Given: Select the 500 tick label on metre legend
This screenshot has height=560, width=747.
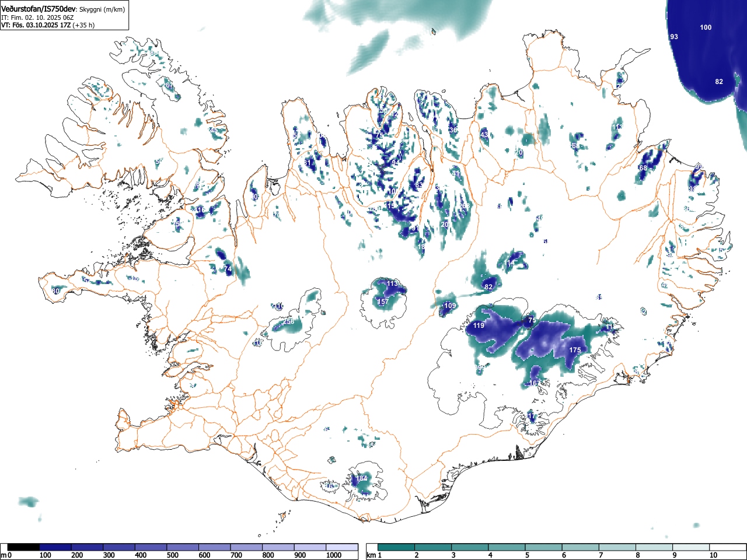Looking at the screenshot, I should [172, 555].
